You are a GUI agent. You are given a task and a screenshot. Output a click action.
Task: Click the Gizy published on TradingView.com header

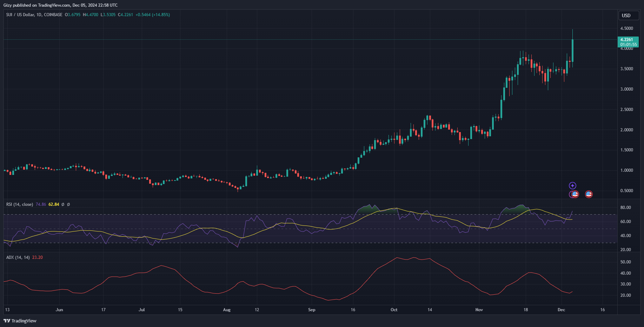pyautogui.click(x=60, y=5)
